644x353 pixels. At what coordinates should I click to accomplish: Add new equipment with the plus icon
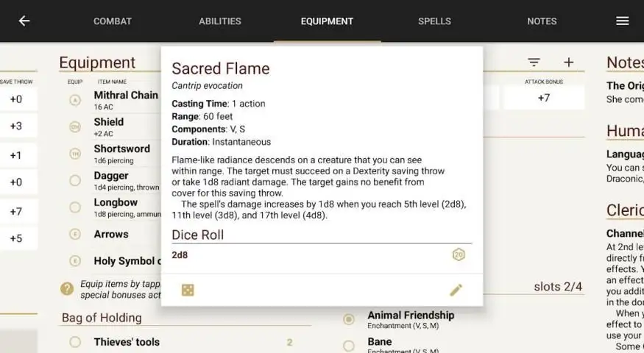pos(568,63)
